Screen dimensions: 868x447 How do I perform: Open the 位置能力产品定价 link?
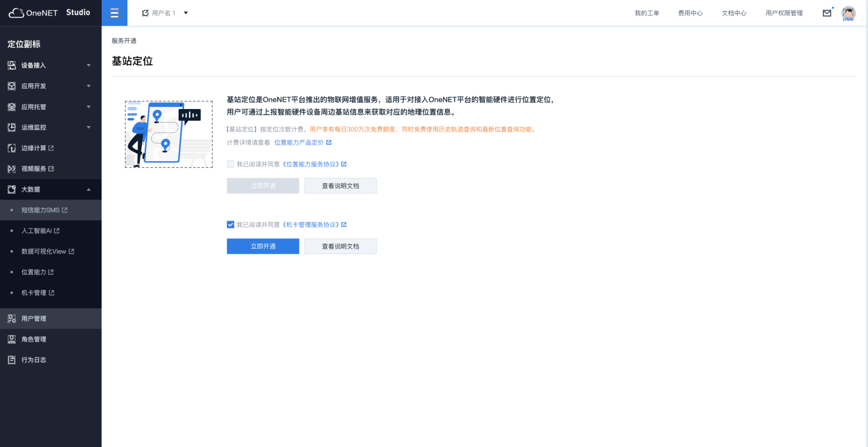click(x=299, y=143)
